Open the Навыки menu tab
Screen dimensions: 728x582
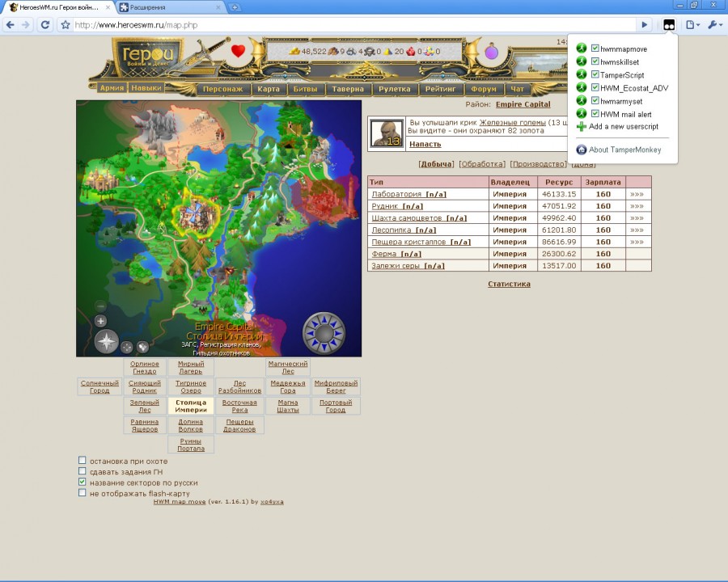point(146,88)
